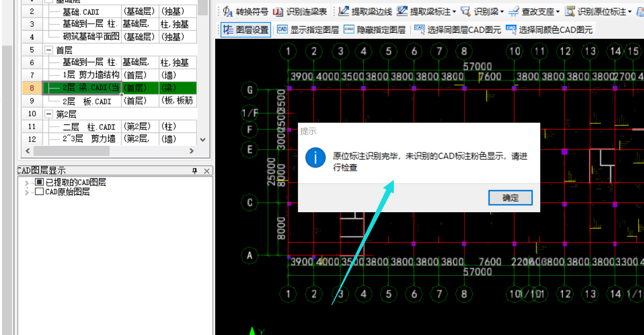This screenshot has height=335, width=644.
Task: Click the (柱) cell in row 11
Action: [178, 127]
